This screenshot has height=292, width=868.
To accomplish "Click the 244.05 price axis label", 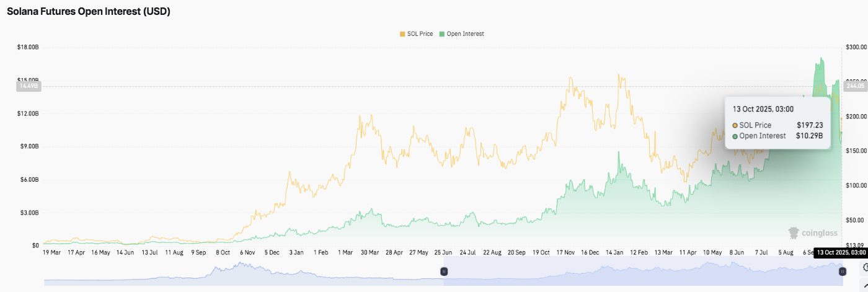I will [x=856, y=87].
